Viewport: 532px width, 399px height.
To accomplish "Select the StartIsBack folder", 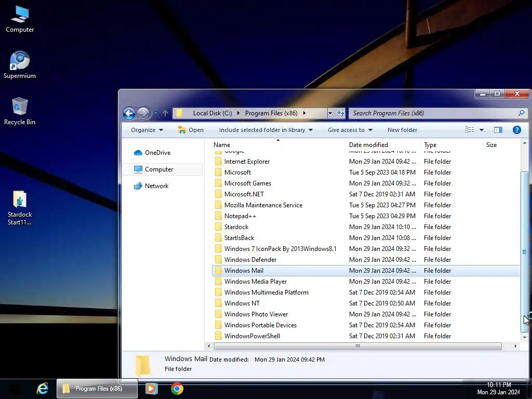I will pyautogui.click(x=366, y=238).
